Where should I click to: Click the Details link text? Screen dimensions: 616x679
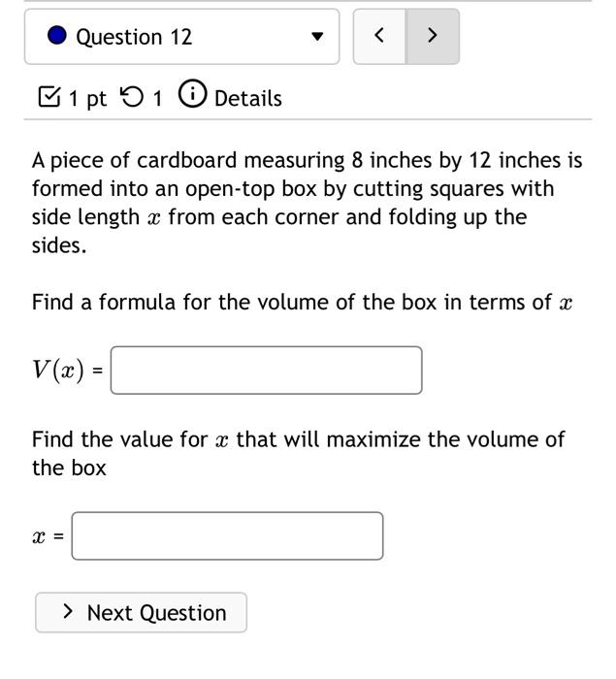[248, 98]
